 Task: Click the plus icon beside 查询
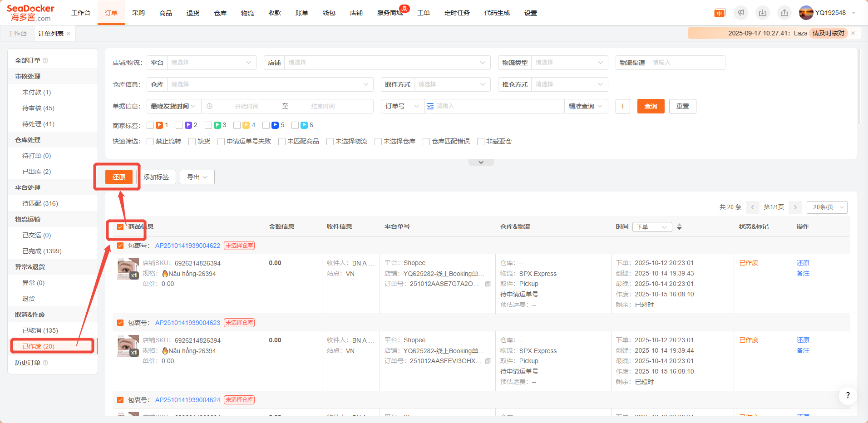coord(622,106)
